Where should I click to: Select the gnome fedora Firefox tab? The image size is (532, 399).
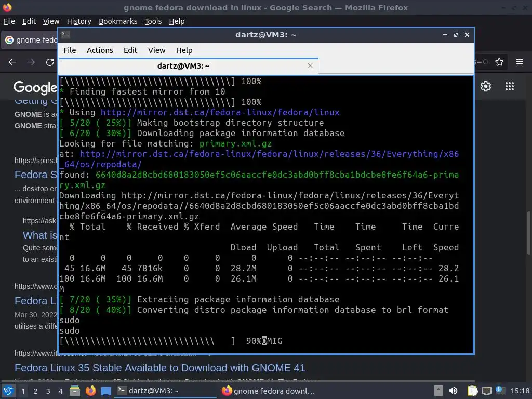[31, 40]
